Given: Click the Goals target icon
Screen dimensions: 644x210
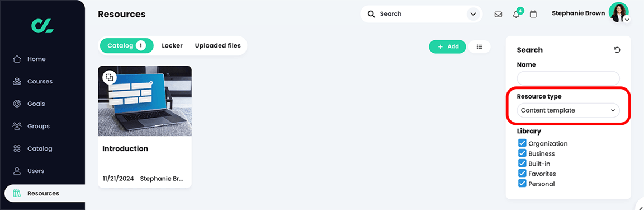Looking at the screenshot, I should [x=17, y=104].
